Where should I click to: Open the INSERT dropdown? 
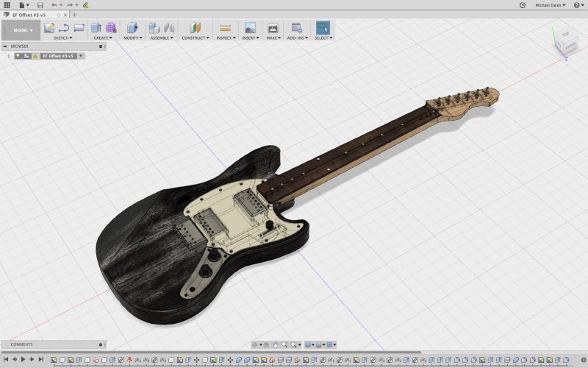251,38
